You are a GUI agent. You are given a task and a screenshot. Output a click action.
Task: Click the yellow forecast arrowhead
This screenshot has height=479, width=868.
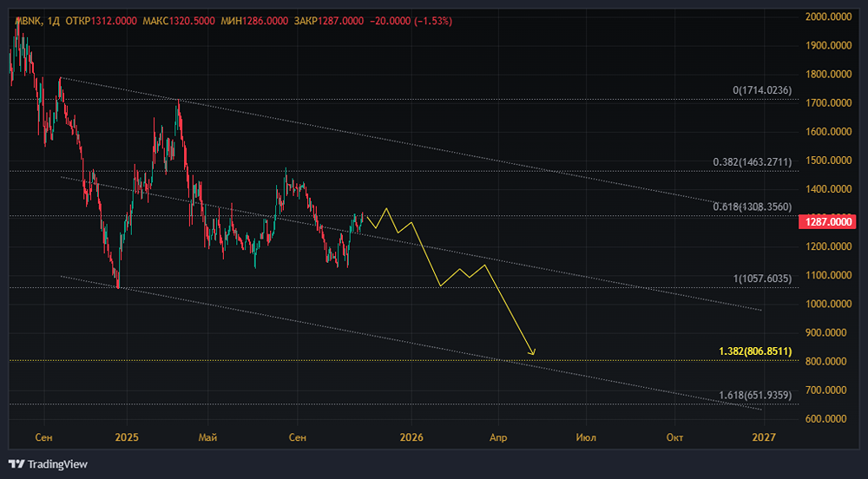[532, 351]
